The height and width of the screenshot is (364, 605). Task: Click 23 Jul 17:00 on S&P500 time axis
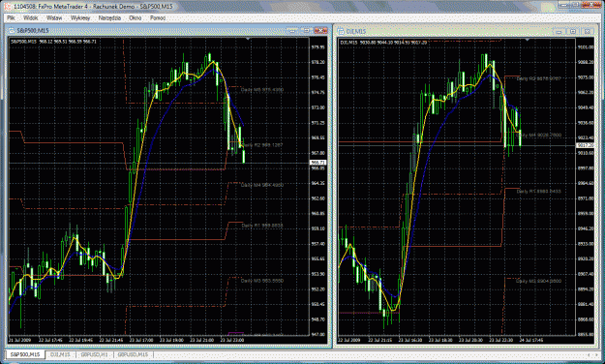point(141,340)
